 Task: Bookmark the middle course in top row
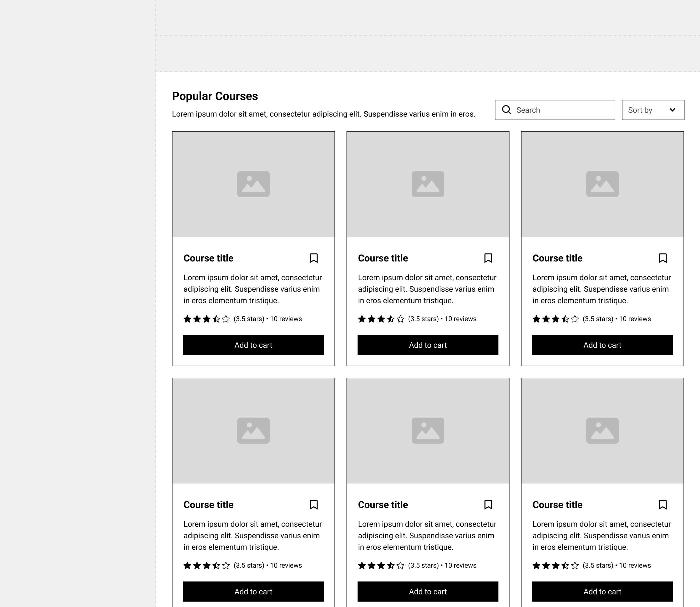[x=488, y=258]
